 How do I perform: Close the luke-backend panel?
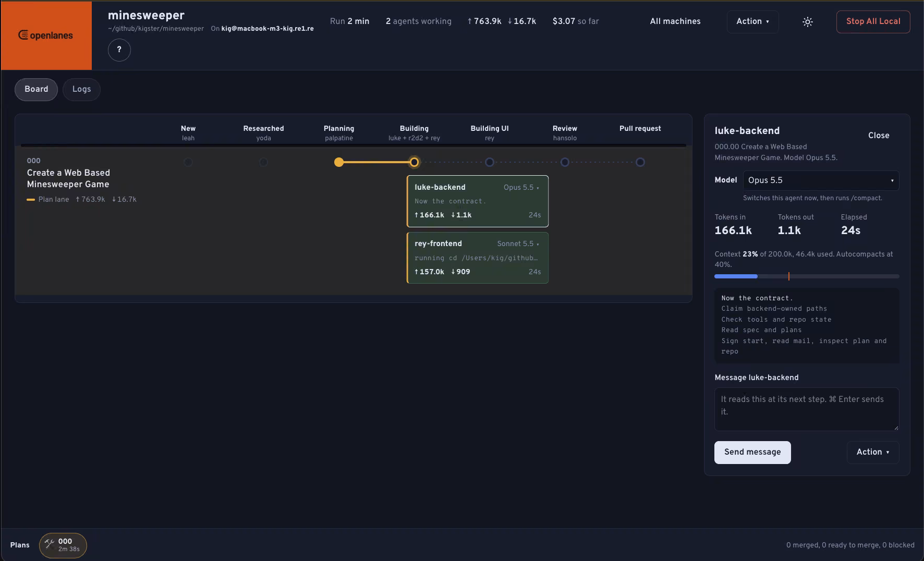[879, 136]
